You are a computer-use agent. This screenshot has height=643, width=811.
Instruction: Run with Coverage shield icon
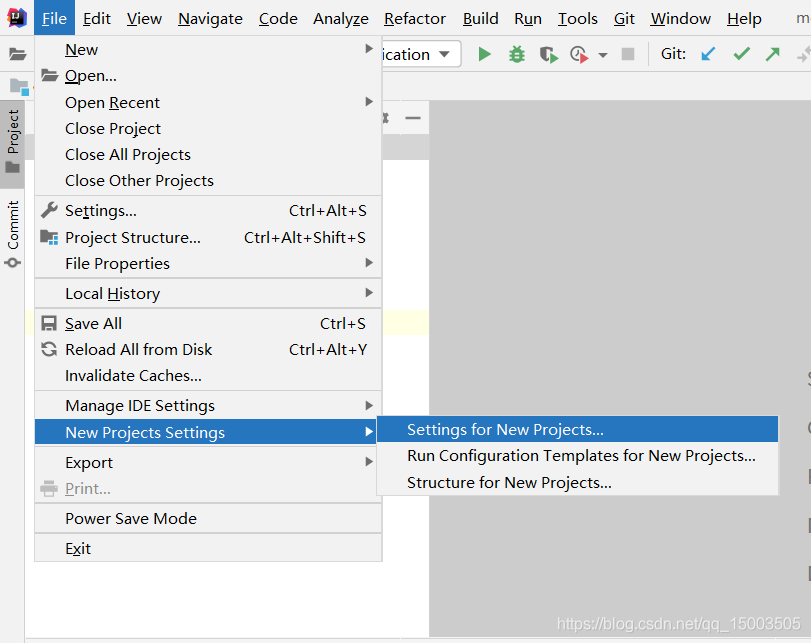[548, 54]
